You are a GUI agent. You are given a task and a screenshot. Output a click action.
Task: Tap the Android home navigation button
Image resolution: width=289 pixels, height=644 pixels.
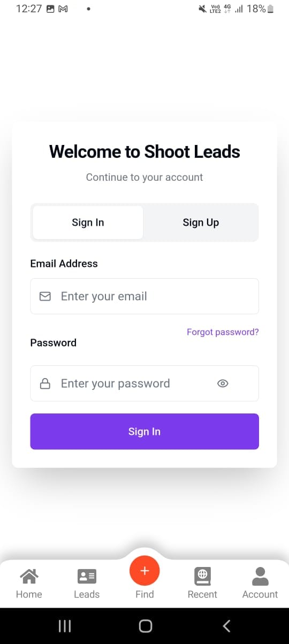click(145, 626)
